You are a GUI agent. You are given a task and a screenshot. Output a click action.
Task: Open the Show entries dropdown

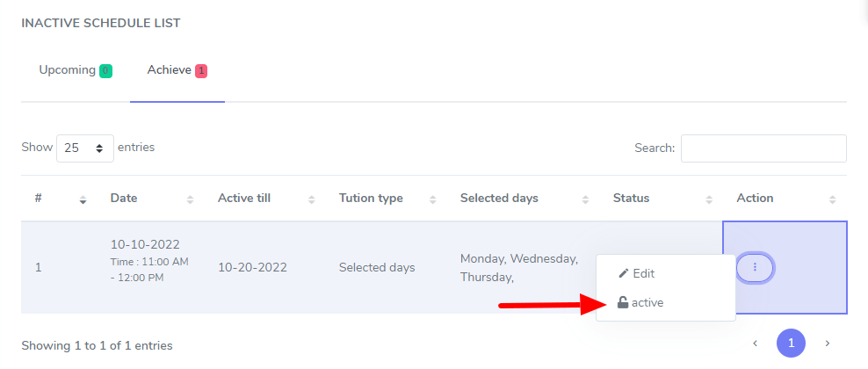pyautogui.click(x=85, y=148)
